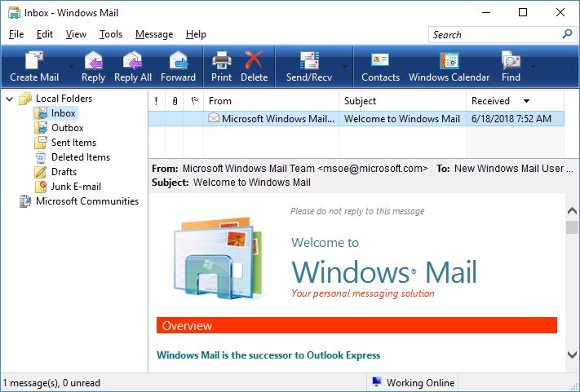580x392 pixels.
Task: Click "Windows Mail is the successor" heading
Action: pos(268,355)
